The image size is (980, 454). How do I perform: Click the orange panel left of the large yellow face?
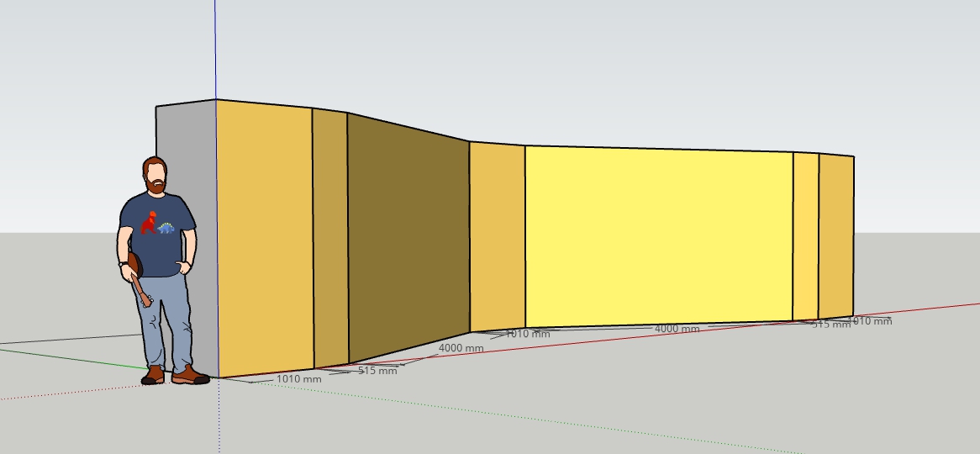[497, 235]
